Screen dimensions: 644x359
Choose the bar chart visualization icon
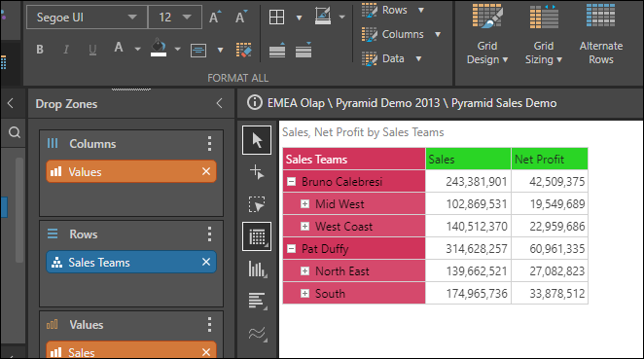(x=257, y=301)
